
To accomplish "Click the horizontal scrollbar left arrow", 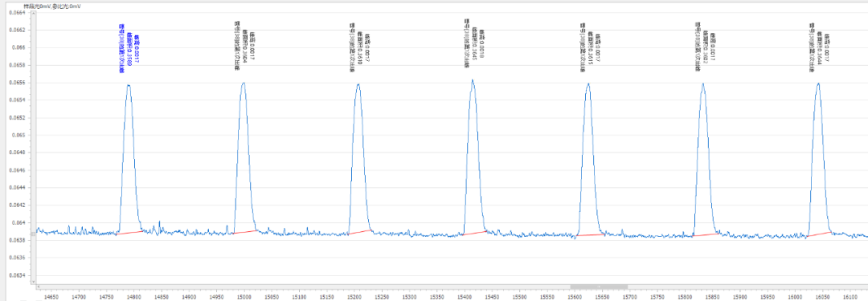I will coord(39,287).
